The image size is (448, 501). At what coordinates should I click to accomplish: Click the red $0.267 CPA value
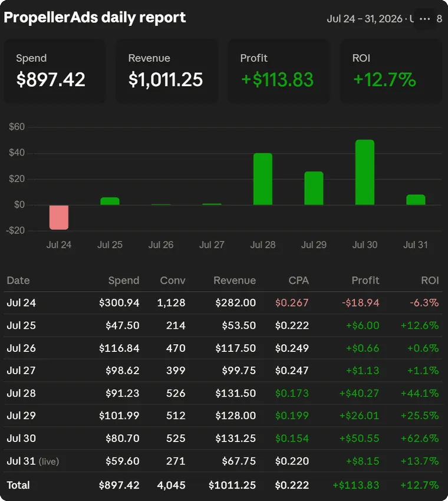tap(292, 302)
